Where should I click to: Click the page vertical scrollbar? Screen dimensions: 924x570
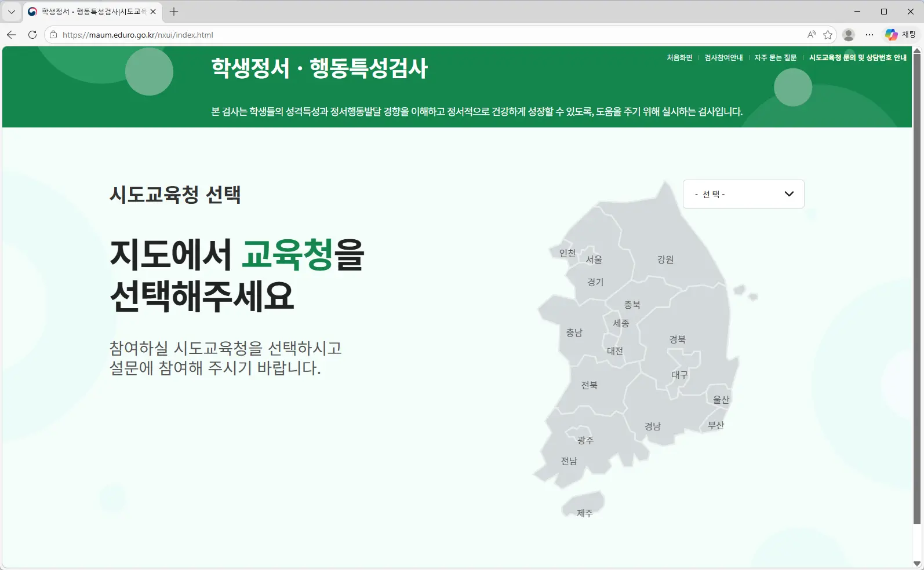pyautogui.click(x=917, y=290)
